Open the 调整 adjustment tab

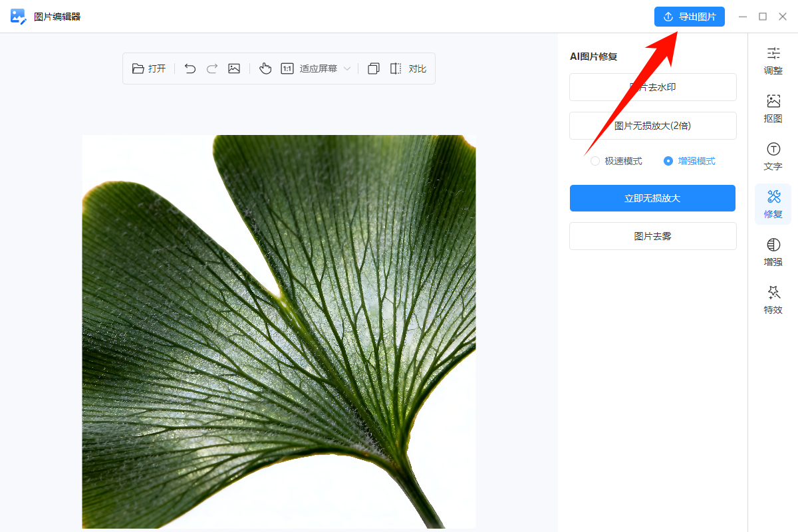773,61
